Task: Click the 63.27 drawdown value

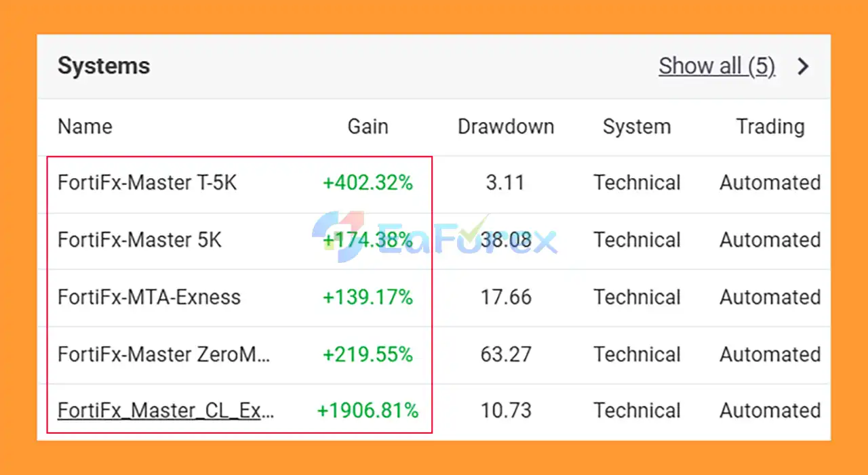Action: pyautogui.click(x=505, y=354)
